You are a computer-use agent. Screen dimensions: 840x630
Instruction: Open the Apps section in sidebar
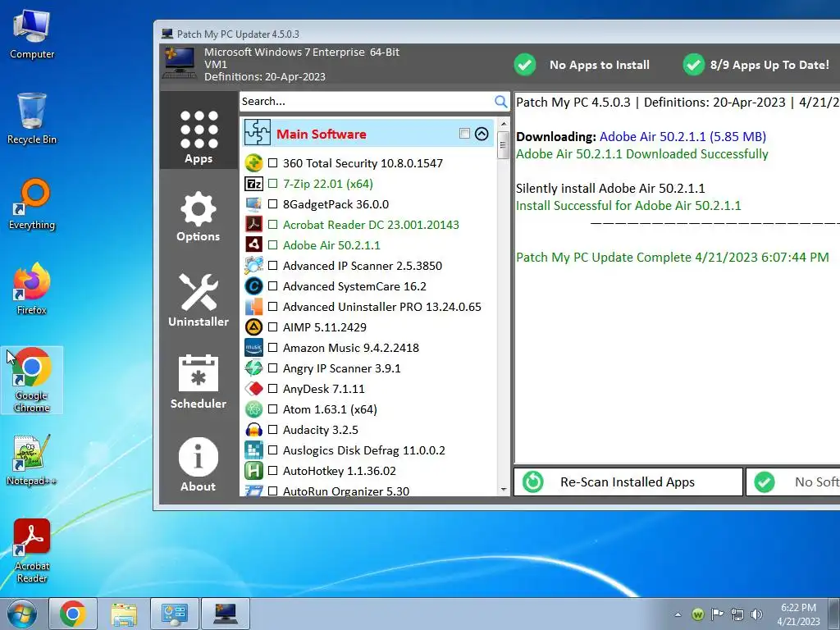pyautogui.click(x=199, y=130)
